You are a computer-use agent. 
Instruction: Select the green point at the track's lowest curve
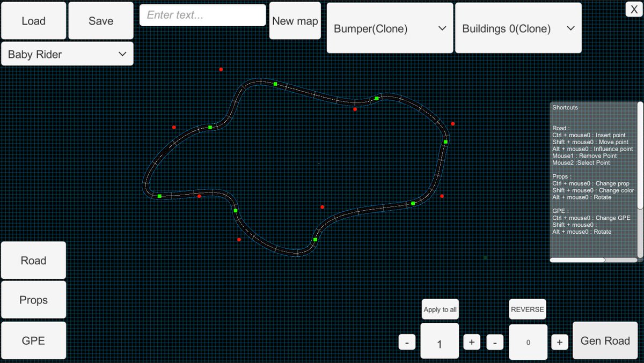tap(315, 240)
